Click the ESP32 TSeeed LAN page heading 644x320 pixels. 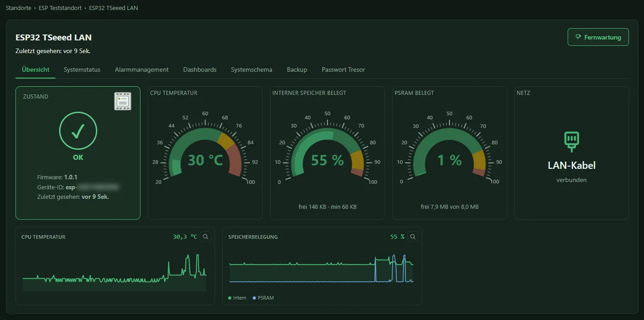pyautogui.click(x=54, y=38)
